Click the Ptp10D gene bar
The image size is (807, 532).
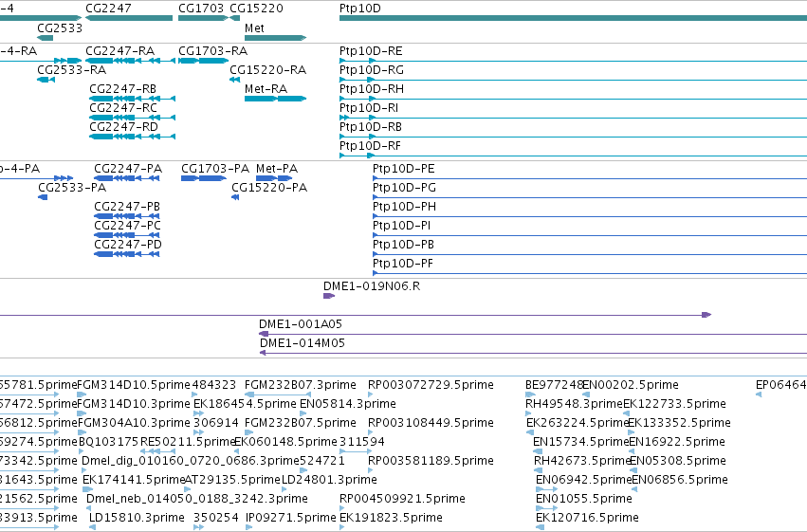[573, 18]
